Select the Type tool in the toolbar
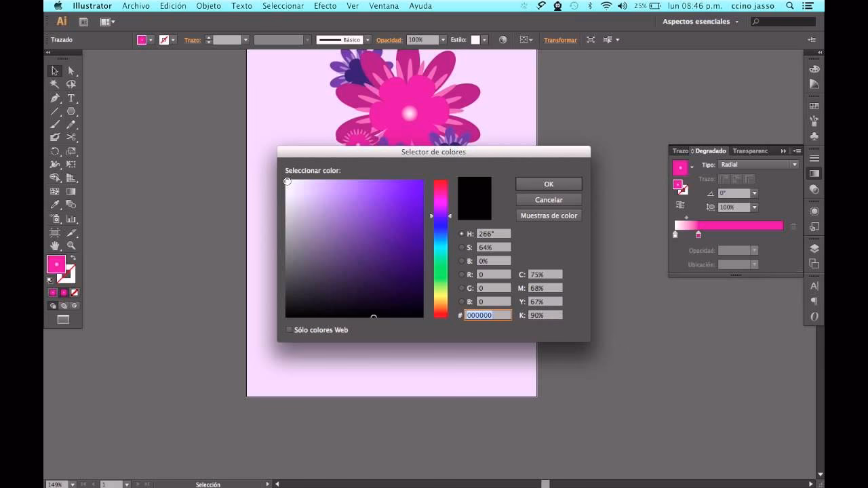This screenshot has width=868, height=488. 71,98
